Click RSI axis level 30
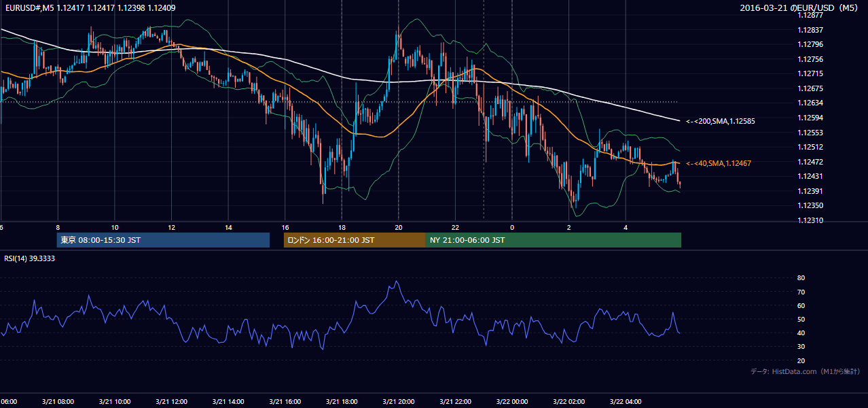 pos(801,347)
